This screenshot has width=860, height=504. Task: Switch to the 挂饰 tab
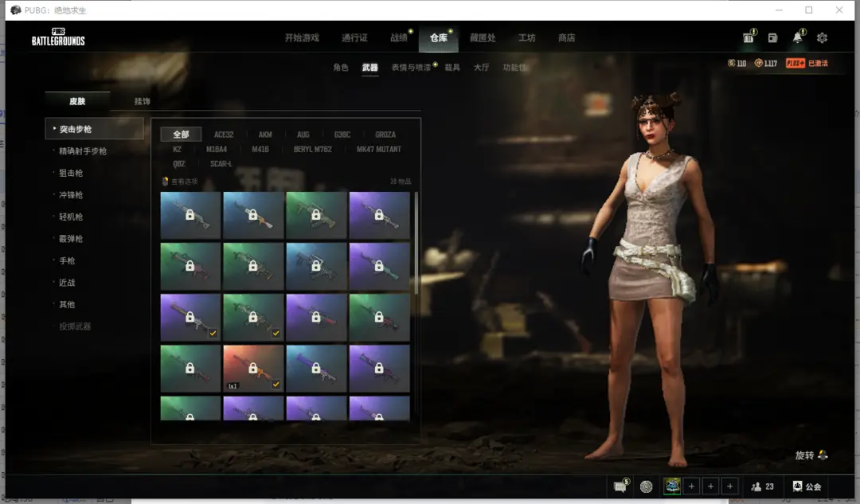point(143,101)
